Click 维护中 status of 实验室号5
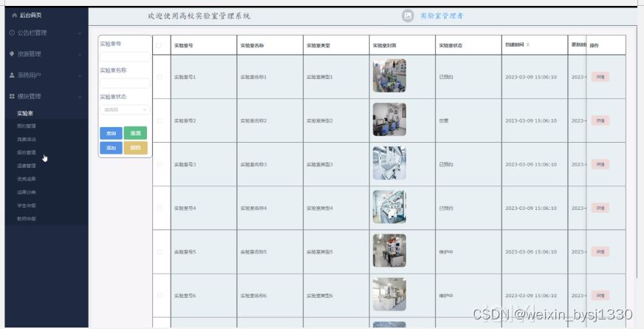Viewport: 644px width, 329px height. (446, 251)
